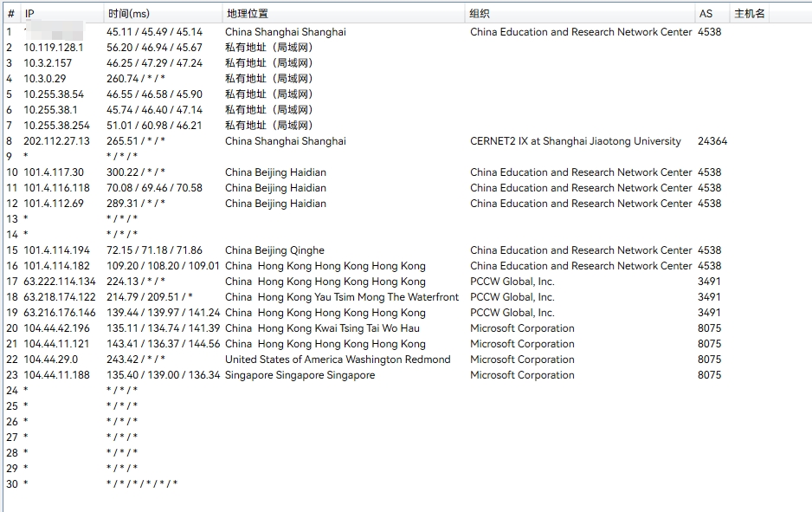
Task: Click AS number 24364 cell
Action: pos(712,141)
